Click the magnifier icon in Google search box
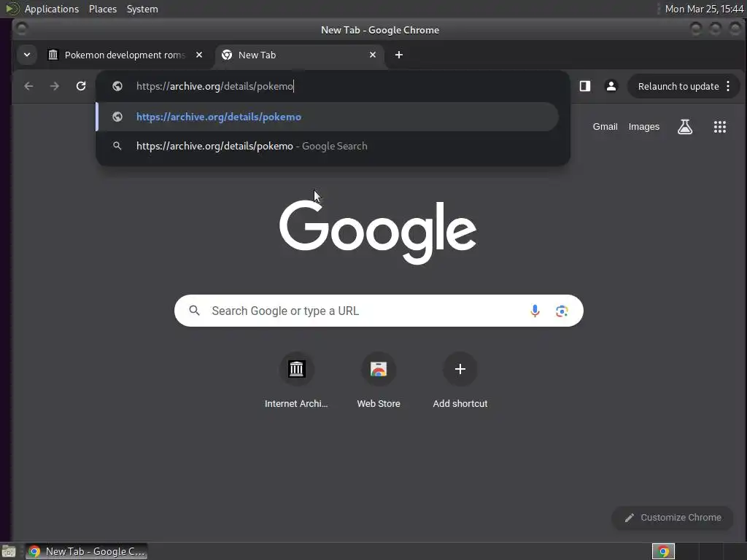This screenshot has height=560, width=747. (194, 311)
